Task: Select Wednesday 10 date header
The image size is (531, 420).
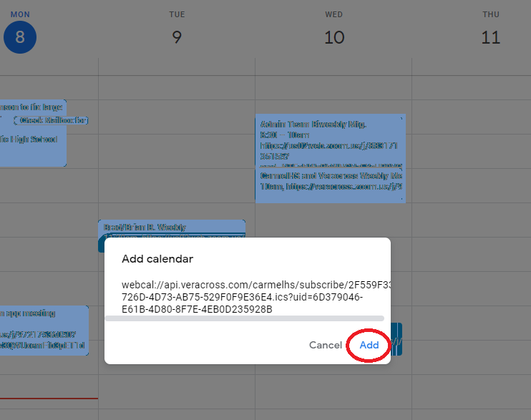Action: point(334,37)
